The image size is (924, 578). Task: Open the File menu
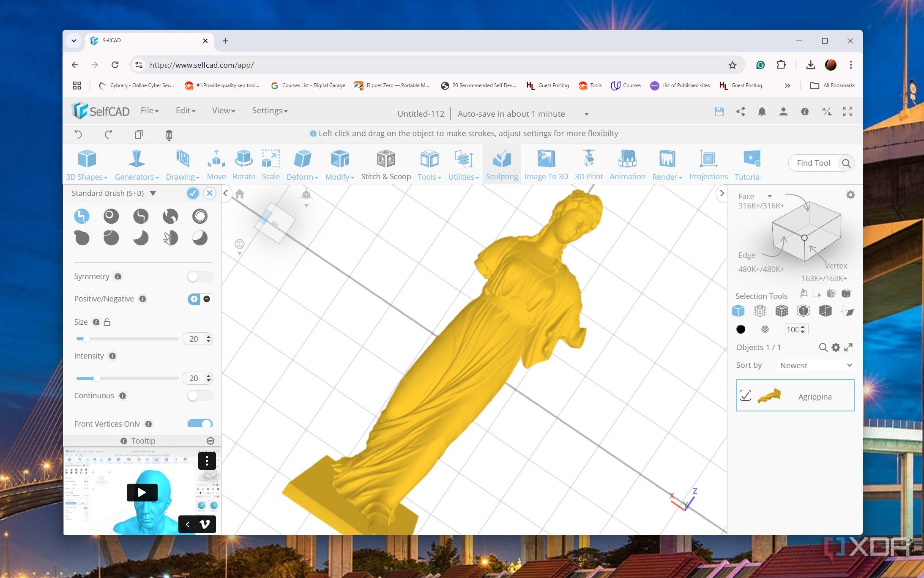[x=150, y=111]
